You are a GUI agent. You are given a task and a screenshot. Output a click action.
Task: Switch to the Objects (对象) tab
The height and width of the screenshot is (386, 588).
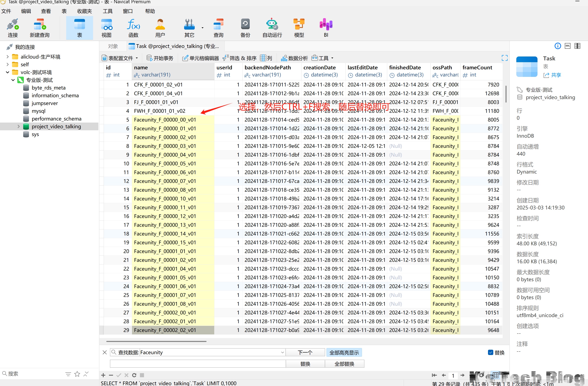(113, 46)
